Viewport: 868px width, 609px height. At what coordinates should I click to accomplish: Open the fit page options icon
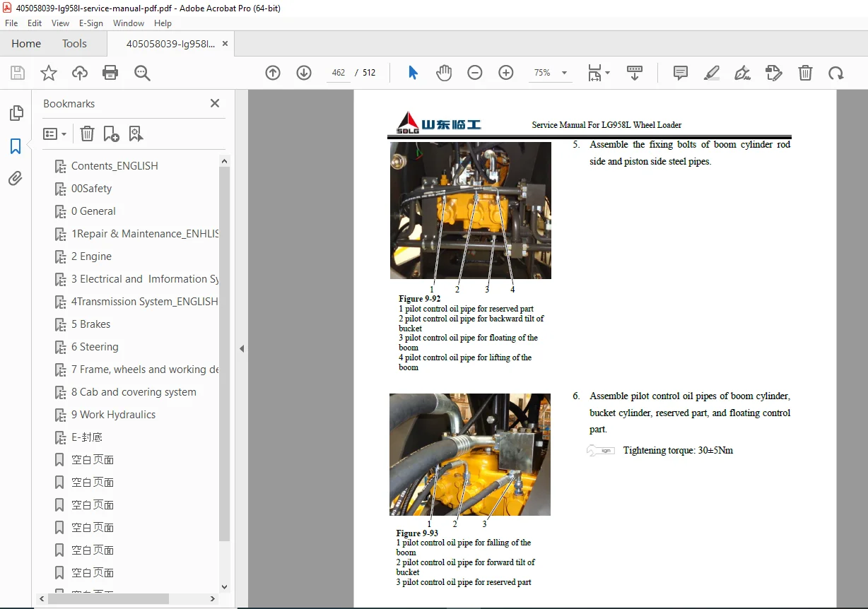click(x=599, y=73)
